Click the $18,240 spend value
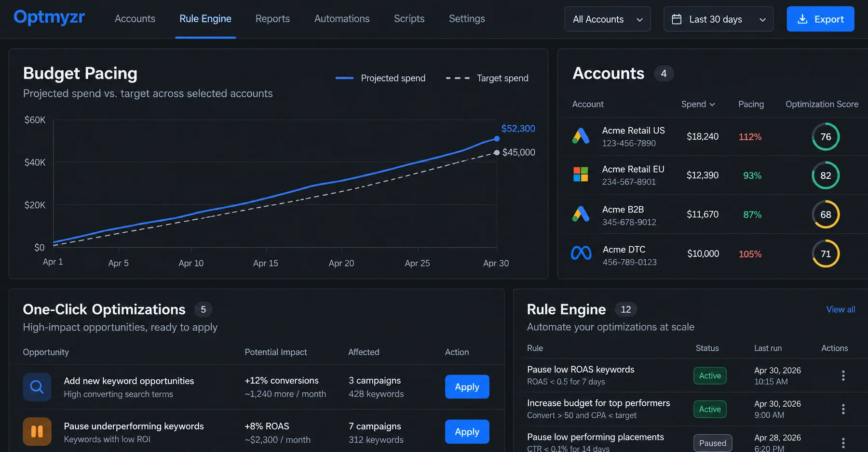 pyautogui.click(x=703, y=136)
